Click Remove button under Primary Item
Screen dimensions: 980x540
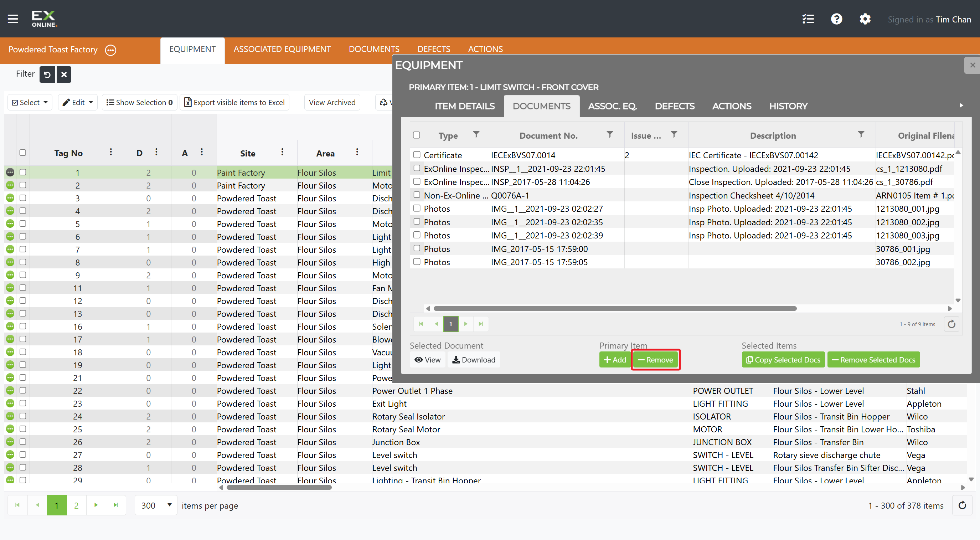click(x=655, y=360)
